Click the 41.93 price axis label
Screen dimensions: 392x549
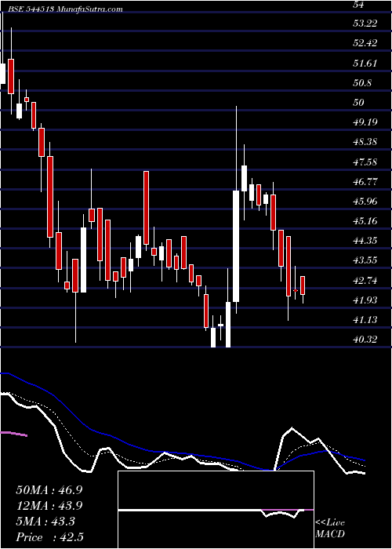365,300
